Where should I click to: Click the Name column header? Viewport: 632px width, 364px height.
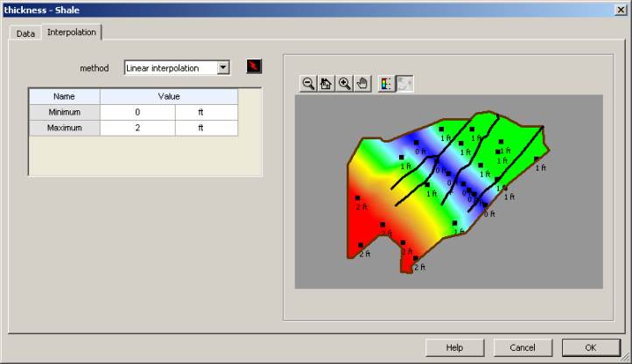click(64, 96)
